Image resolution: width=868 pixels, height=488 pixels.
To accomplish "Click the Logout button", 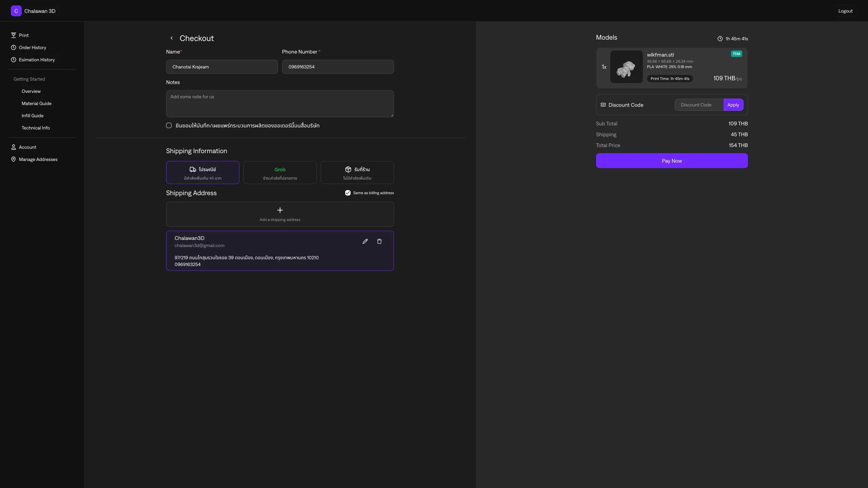I will click(x=845, y=11).
